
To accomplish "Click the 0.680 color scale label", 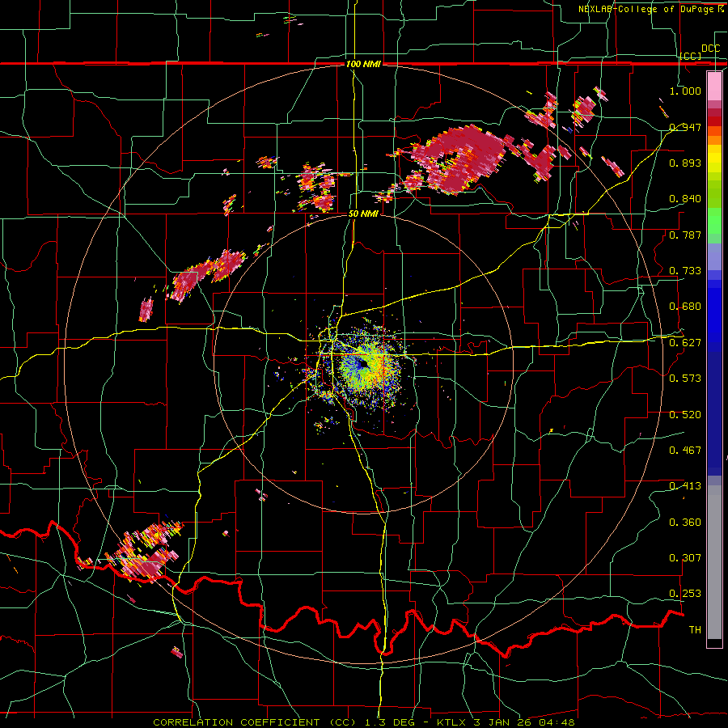I will 685,307.
